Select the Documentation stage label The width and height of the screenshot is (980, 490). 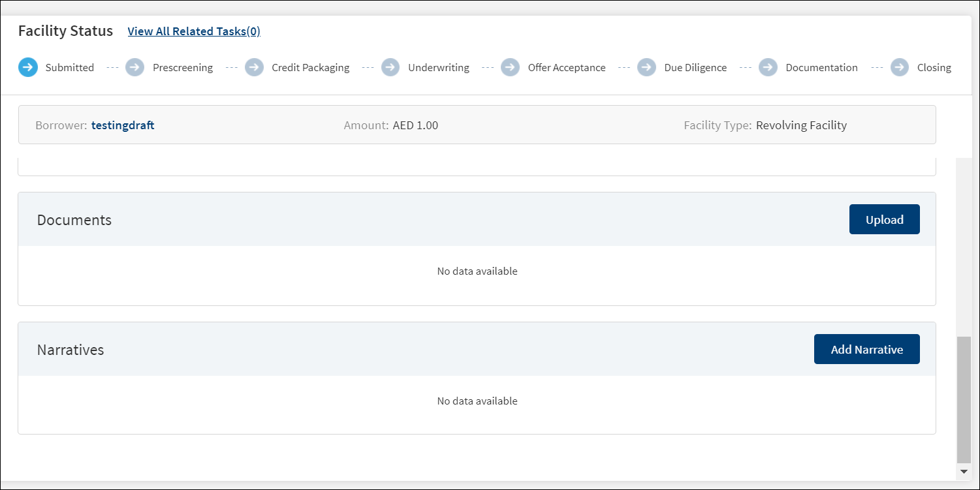click(822, 67)
